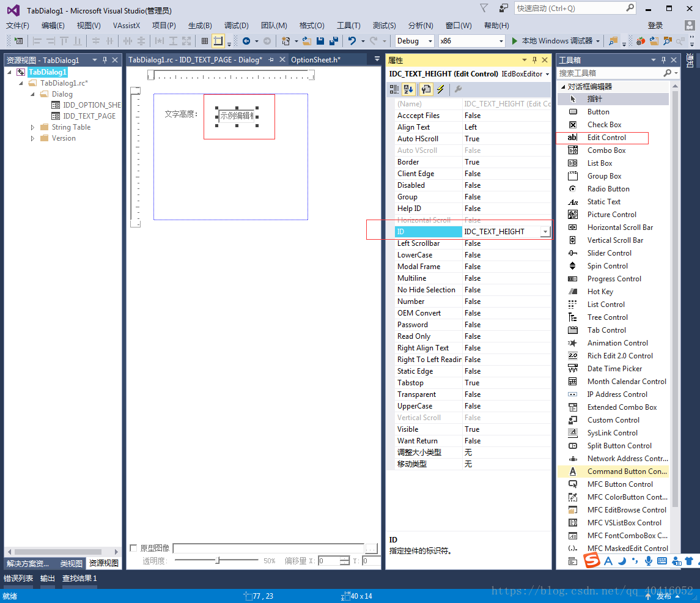The image size is (700, 603).
Task: Select the Tab Control tool in Toolbox
Action: click(x=606, y=330)
